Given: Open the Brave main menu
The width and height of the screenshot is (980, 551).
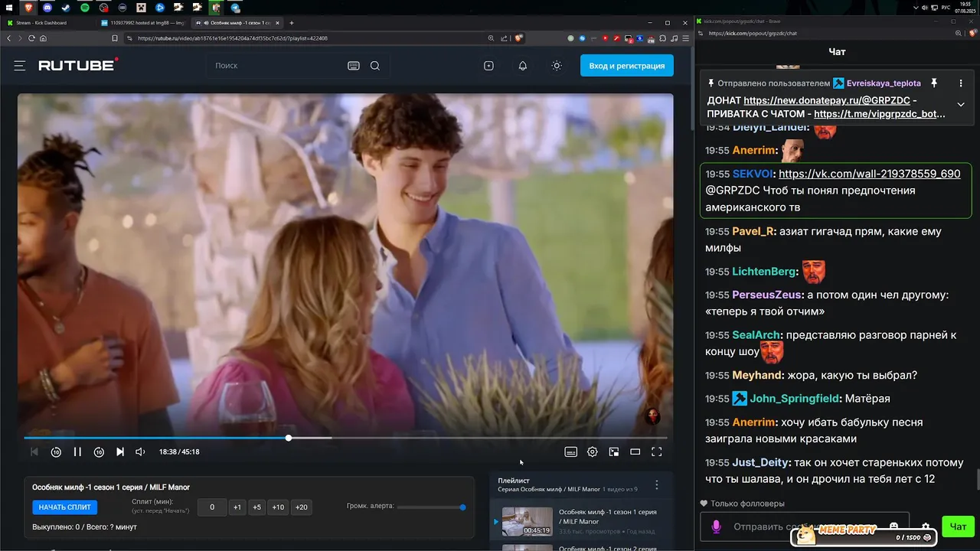Looking at the screenshot, I should click(x=684, y=38).
